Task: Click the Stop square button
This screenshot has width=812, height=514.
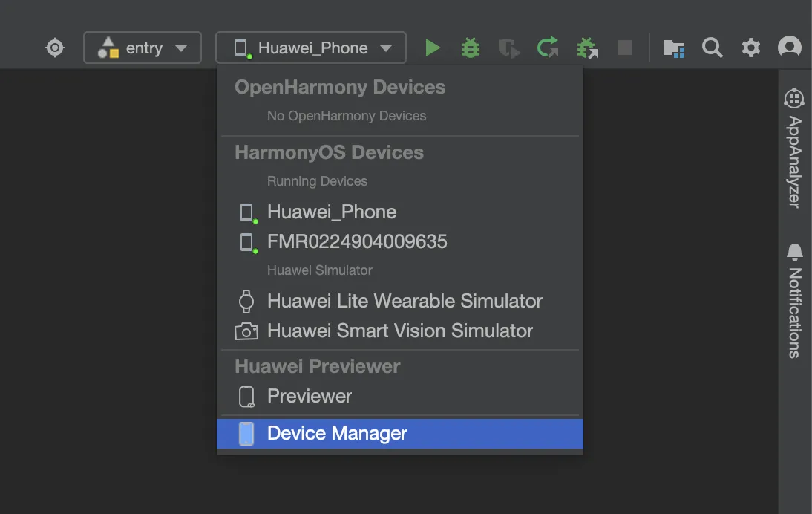Action: pos(625,48)
